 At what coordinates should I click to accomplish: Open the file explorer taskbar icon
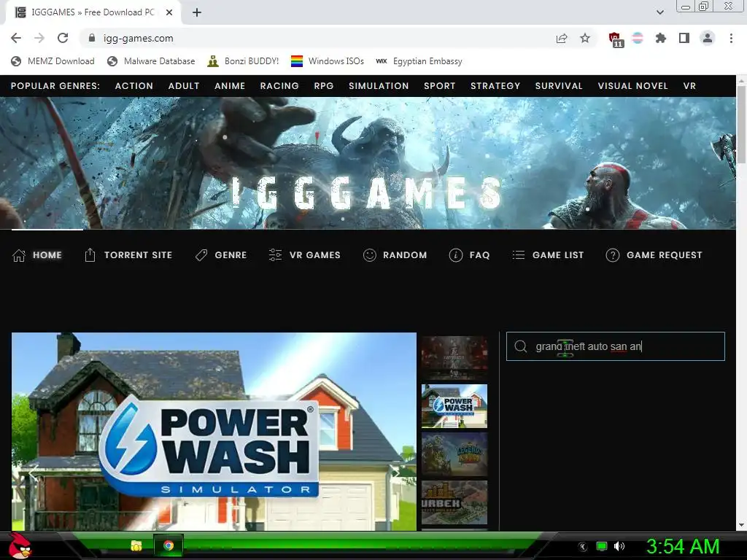click(136, 545)
